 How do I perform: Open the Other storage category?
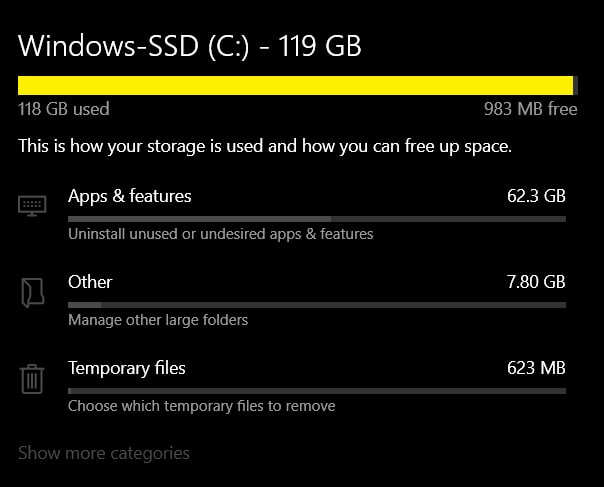point(90,282)
